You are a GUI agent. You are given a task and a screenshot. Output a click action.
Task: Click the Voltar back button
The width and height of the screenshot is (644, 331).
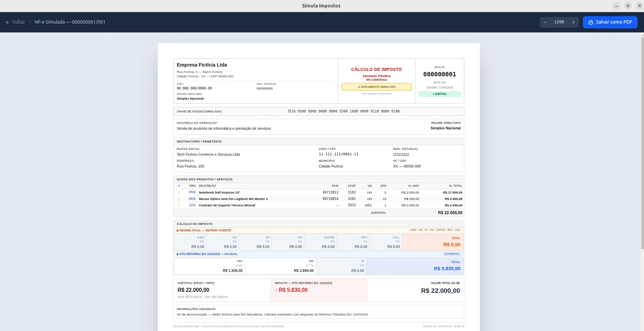tap(16, 22)
